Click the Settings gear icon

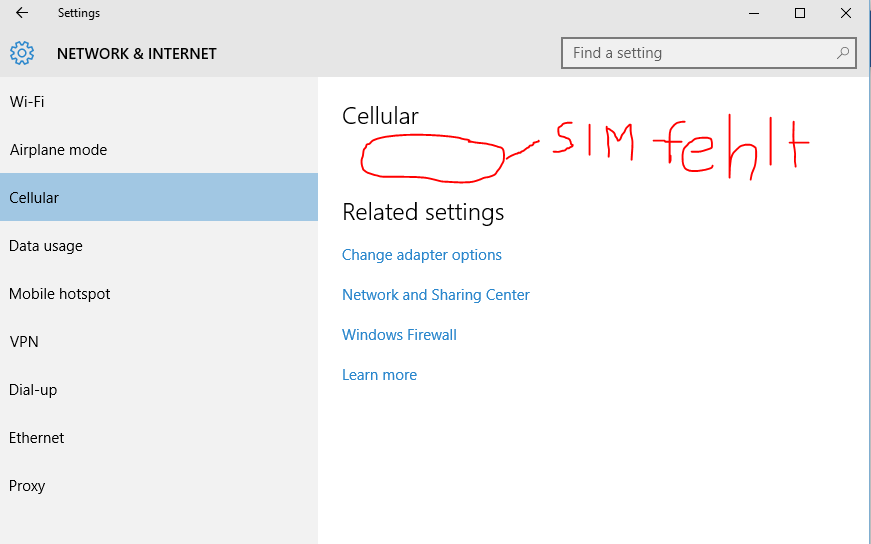(x=22, y=53)
